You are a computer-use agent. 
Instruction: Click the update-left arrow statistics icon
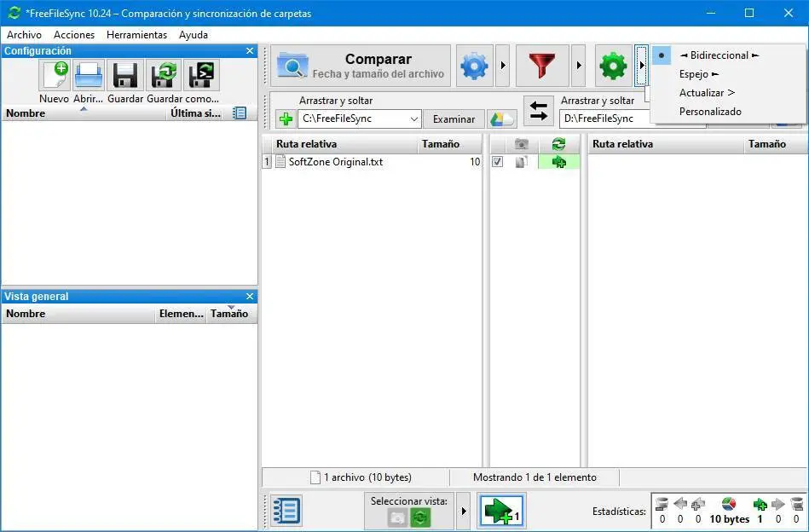point(680,504)
